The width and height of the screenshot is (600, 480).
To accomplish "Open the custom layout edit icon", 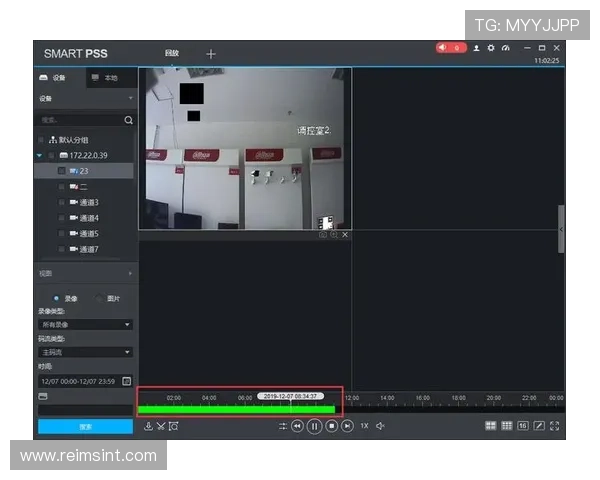I will pyautogui.click(x=539, y=426).
